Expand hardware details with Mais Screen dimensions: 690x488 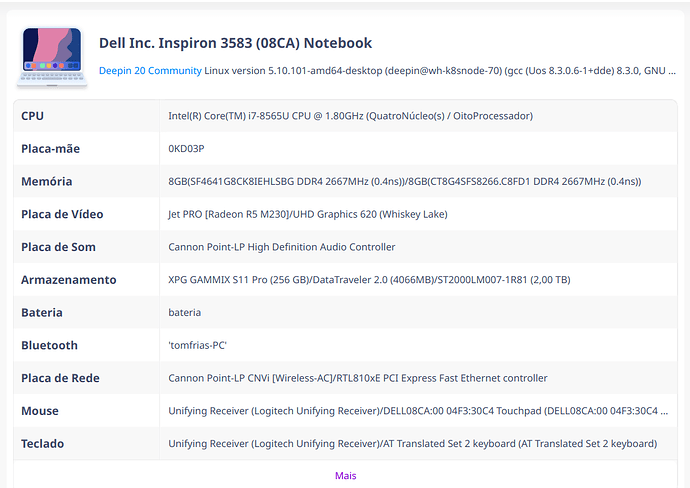tap(345, 475)
